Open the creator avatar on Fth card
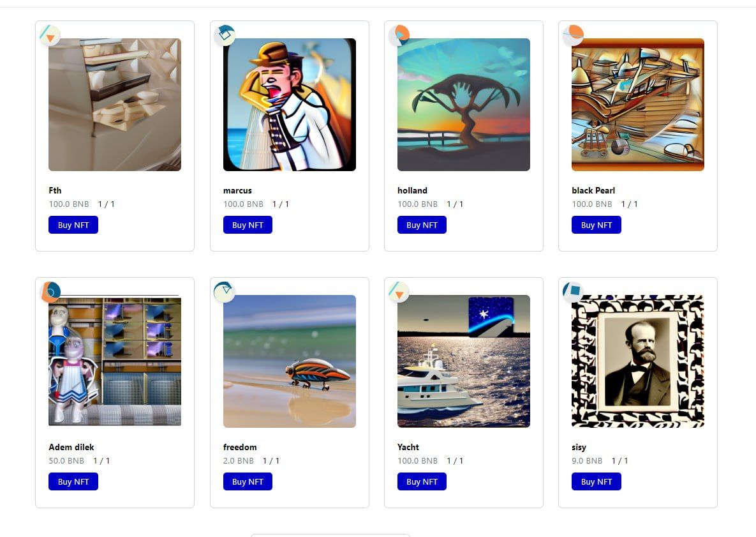The width and height of the screenshot is (756, 537). [x=50, y=35]
